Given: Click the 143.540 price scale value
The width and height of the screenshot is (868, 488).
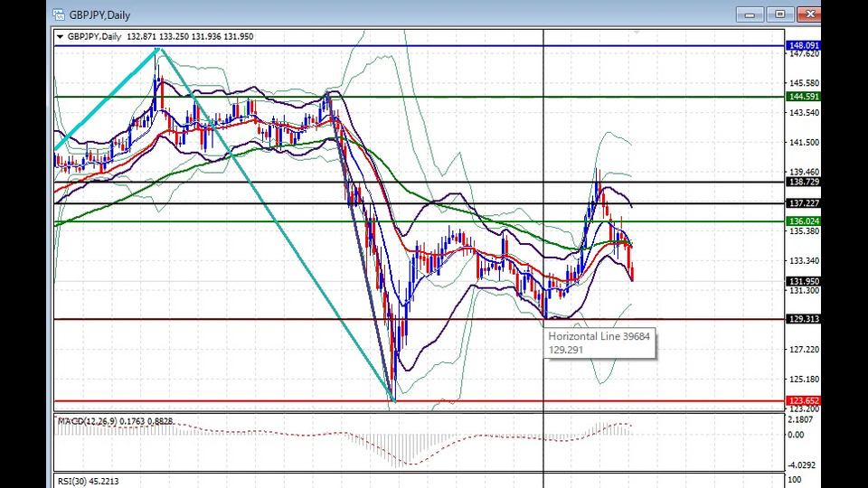Looking at the screenshot, I should pyautogui.click(x=805, y=113).
